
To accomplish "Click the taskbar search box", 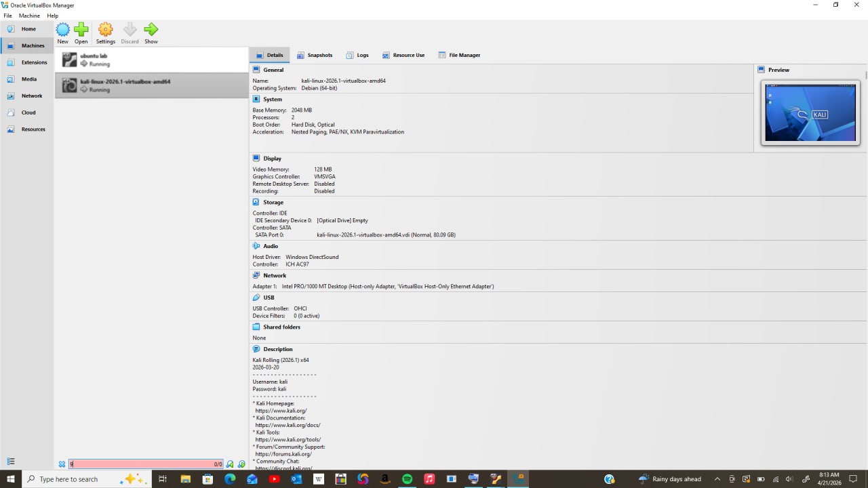I will point(86,479).
